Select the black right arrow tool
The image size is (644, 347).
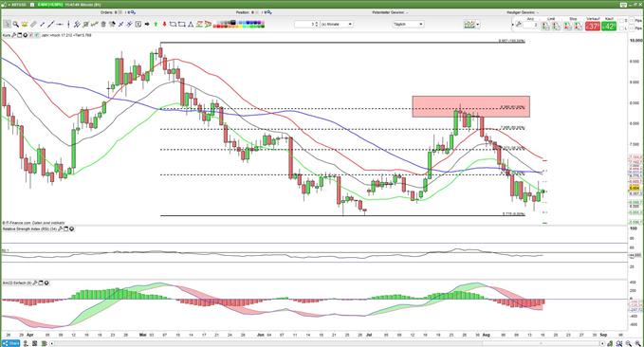coord(147,25)
